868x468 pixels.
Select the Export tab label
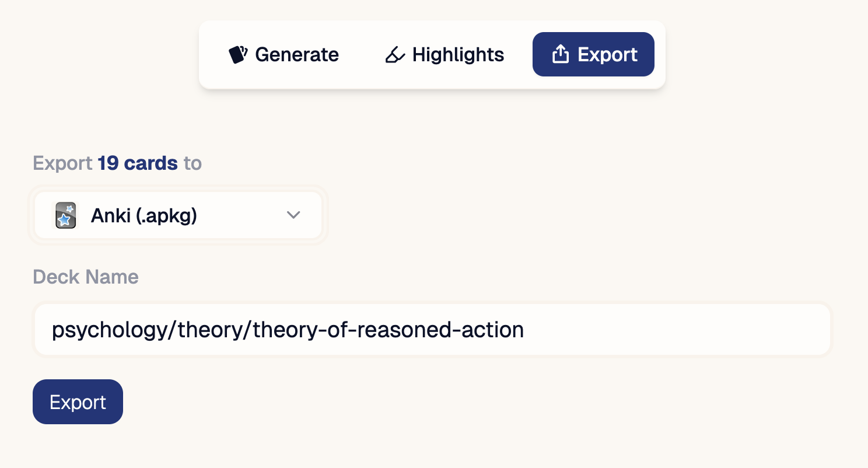(607, 55)
